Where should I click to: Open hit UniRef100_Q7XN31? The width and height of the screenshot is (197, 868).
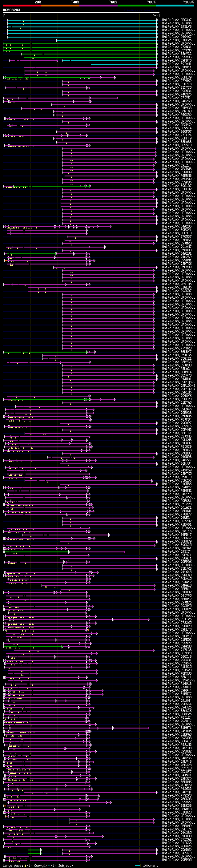176,47
